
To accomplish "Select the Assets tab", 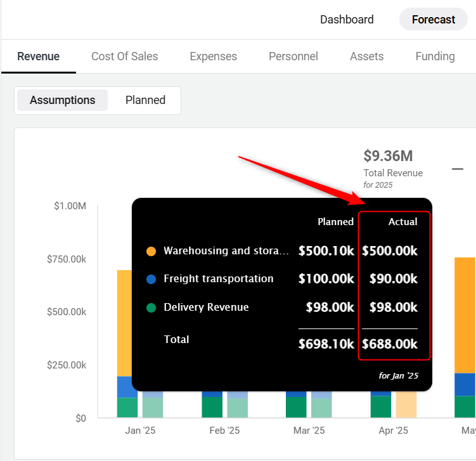I will 366,56.
